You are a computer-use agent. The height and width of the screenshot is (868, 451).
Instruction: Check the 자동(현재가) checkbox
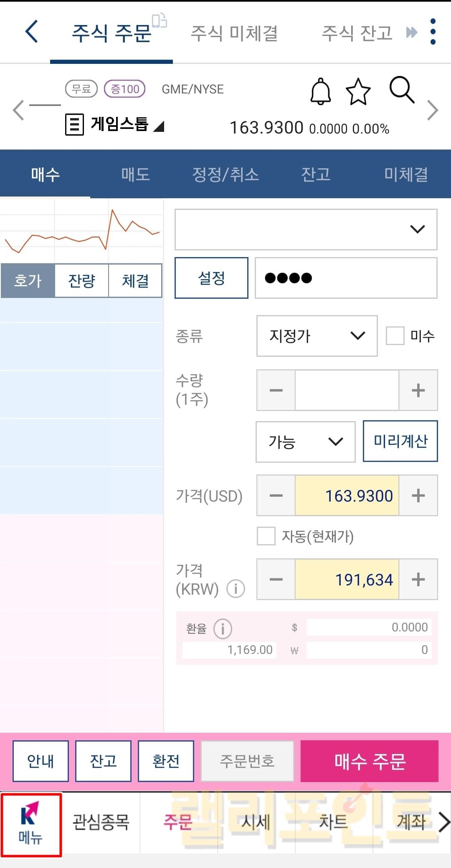click(x=266, y=536)
